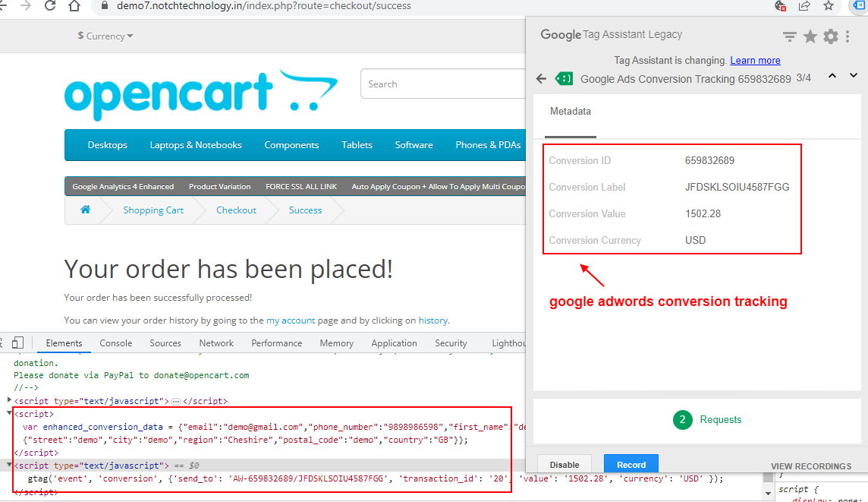Click FORCE SSL ALL LINK item
The image size is (868, 502).
pos(301,186)
